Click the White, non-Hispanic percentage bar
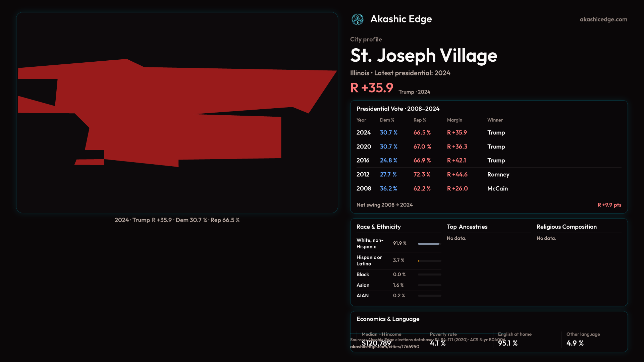The height and width of the screenshot is (362, 644). 429,244
